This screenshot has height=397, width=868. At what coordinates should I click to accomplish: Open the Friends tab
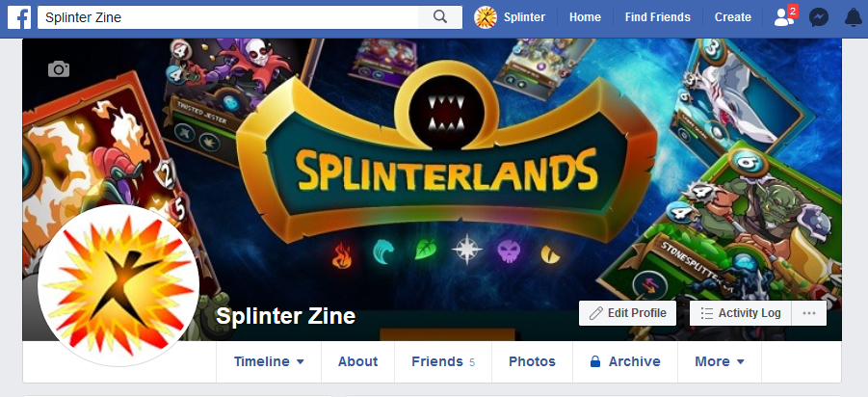443,361
